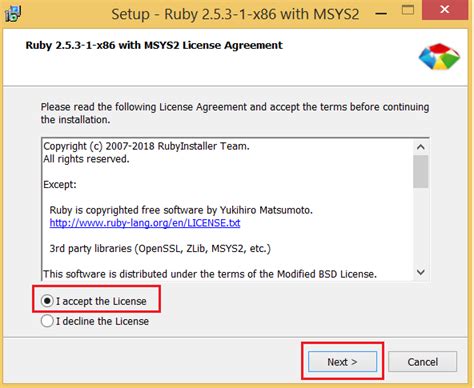Image resolution: width=474 pixels, height=388 pixels.
Task: Open the ruby-lang.org LICENSE.txt link
Action: click(145, 223)
